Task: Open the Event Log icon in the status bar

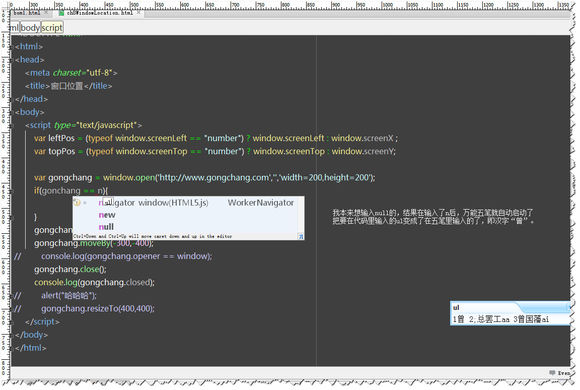Action: 552,372
